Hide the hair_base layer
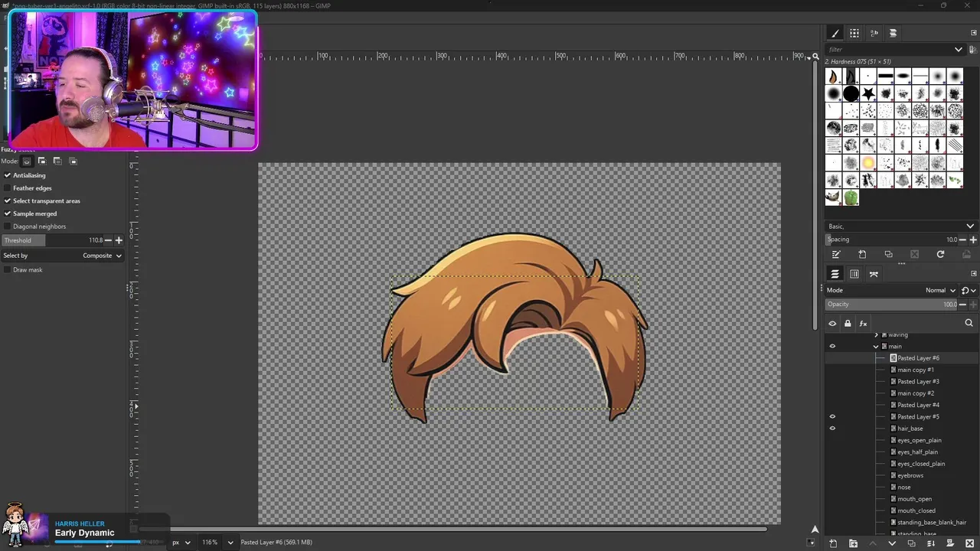 [832, 429]
